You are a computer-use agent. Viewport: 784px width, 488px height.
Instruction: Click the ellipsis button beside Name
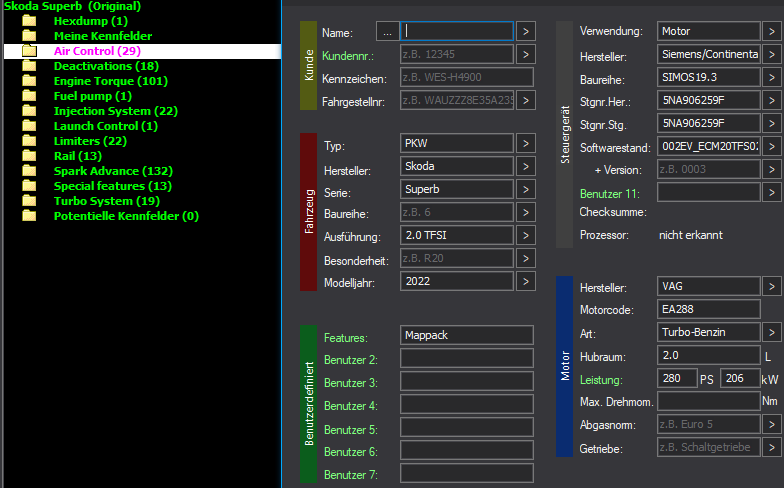pos(388,32)
